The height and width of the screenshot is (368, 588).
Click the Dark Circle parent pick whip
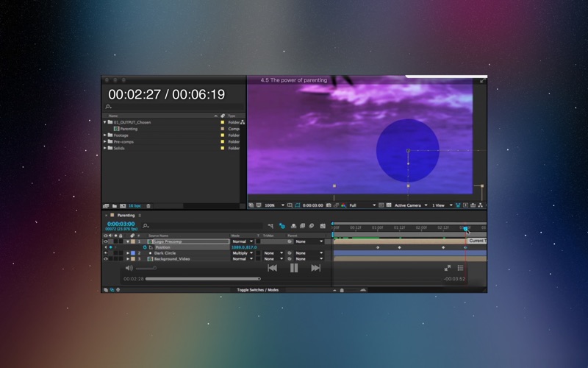click(x=290, y=253)
